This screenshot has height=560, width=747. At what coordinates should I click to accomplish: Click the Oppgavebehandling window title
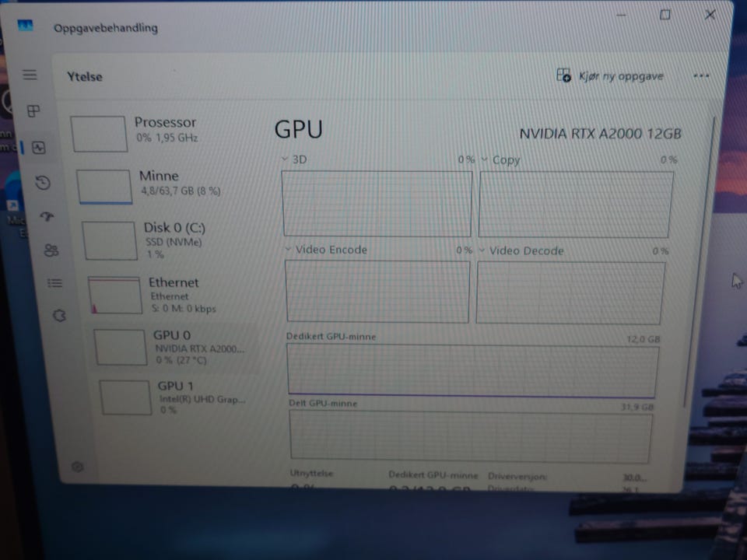[x=106, y=28]
